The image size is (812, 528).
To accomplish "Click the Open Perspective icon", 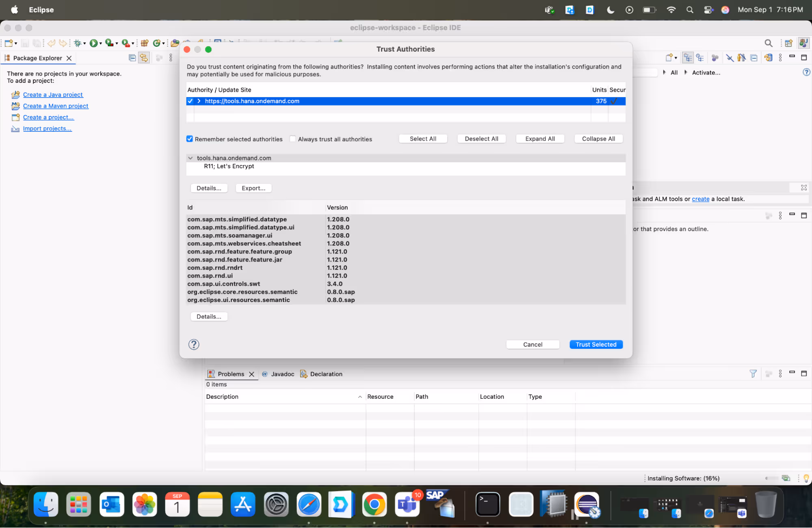I will (788, 43).
